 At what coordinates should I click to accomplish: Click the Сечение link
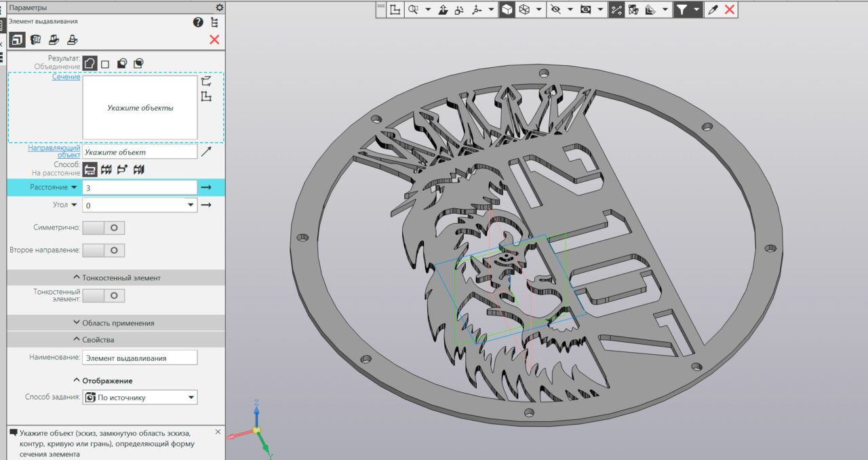pos(66,77)
